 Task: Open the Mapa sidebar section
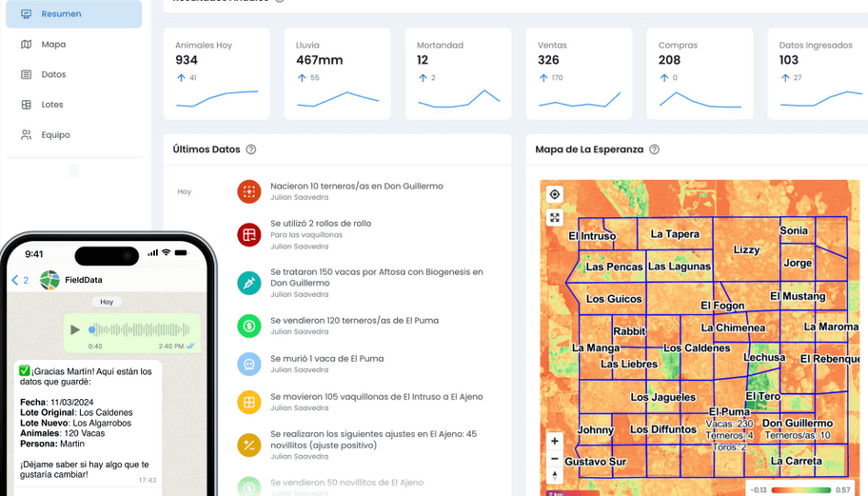[53, 45]
